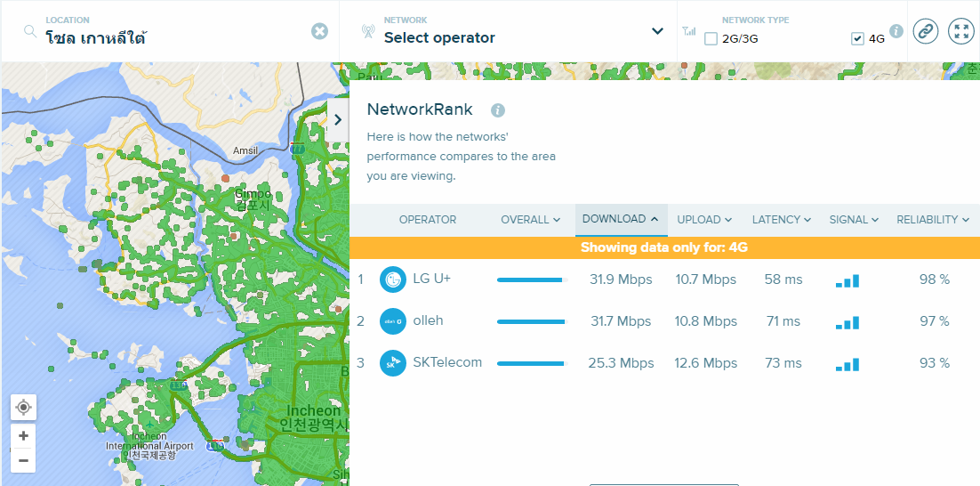Open the Select operator dropdown
The width and height of the screenshot is (980, 486).
coord(657,30)
